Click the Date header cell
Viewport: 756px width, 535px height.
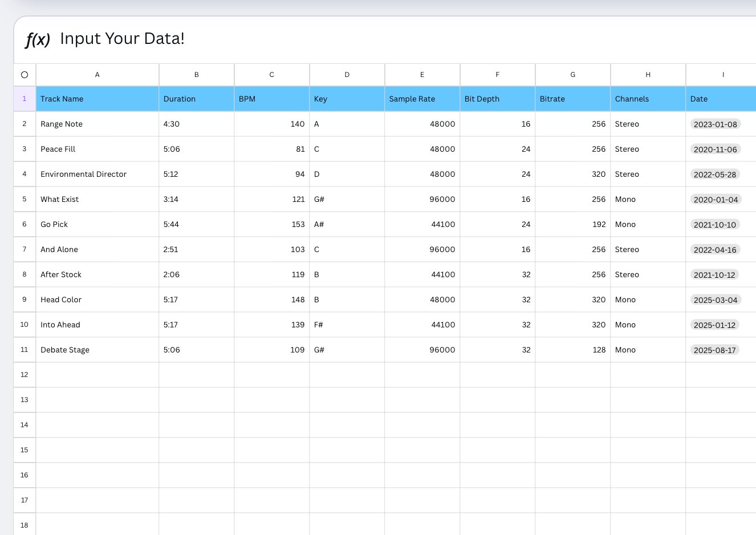(x=721, y=99)
